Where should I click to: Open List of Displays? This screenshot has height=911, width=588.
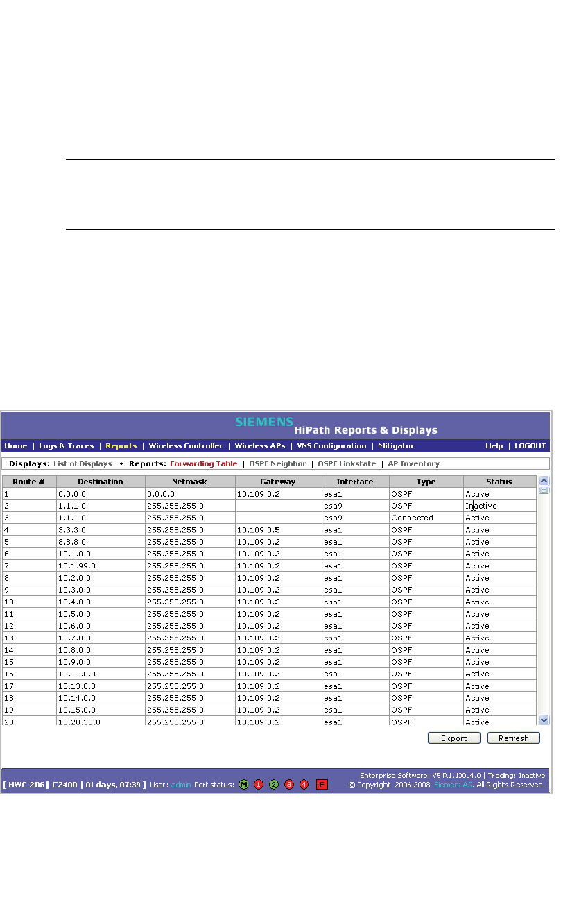click(x=83, y=463)
